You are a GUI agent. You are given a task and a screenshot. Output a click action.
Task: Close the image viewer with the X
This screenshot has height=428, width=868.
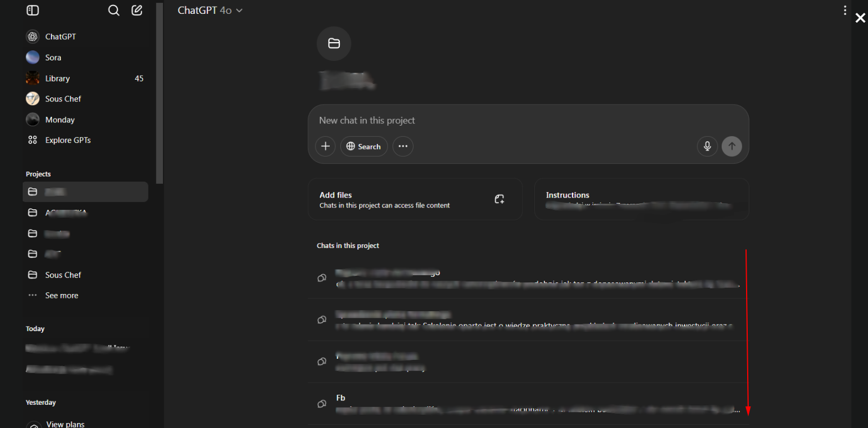point(860,18)
